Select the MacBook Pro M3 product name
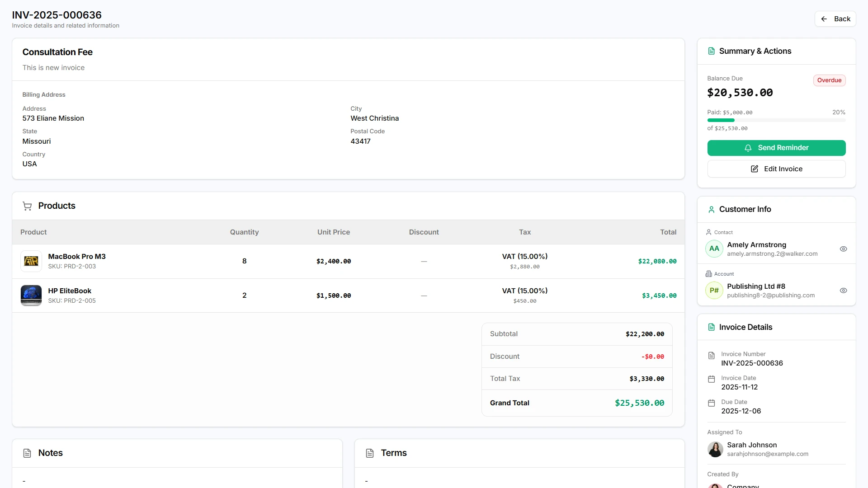Viewport: 868px width, 488px height. click(77, 257)
